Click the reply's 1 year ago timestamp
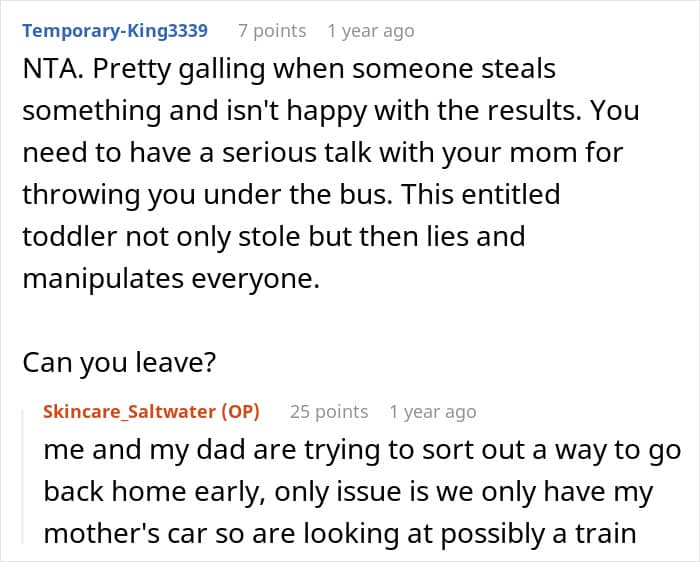 click(433, 412)
